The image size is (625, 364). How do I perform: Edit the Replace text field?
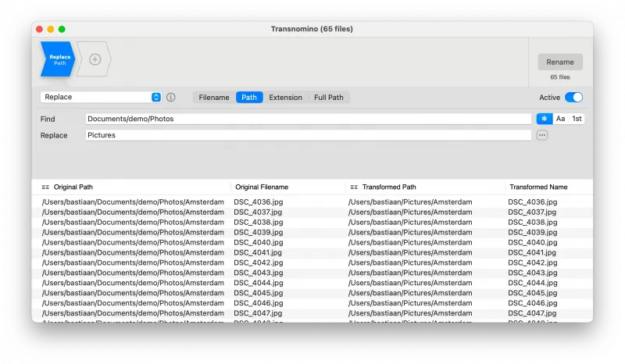point(308,135)
